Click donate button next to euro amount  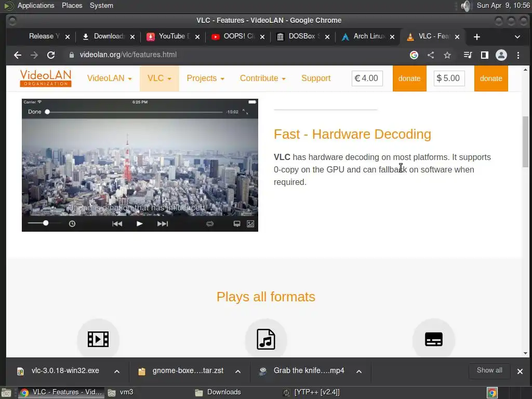pos(409,78)
